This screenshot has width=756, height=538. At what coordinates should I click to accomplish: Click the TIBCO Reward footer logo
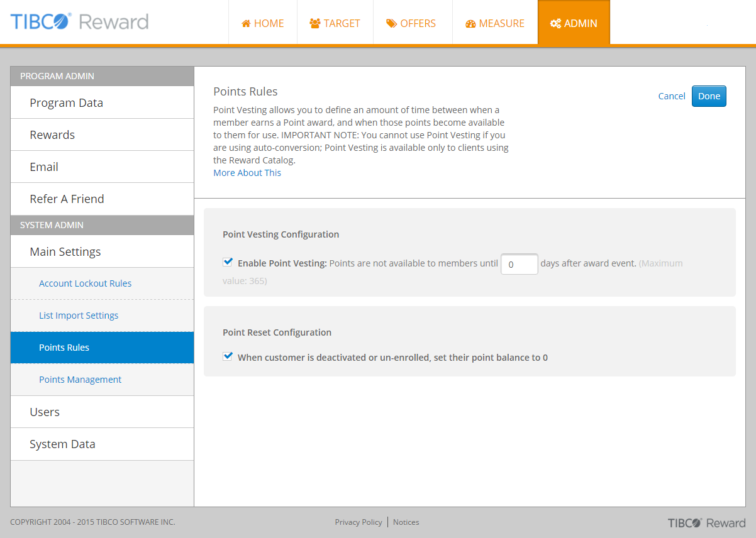tap(706, 523)
